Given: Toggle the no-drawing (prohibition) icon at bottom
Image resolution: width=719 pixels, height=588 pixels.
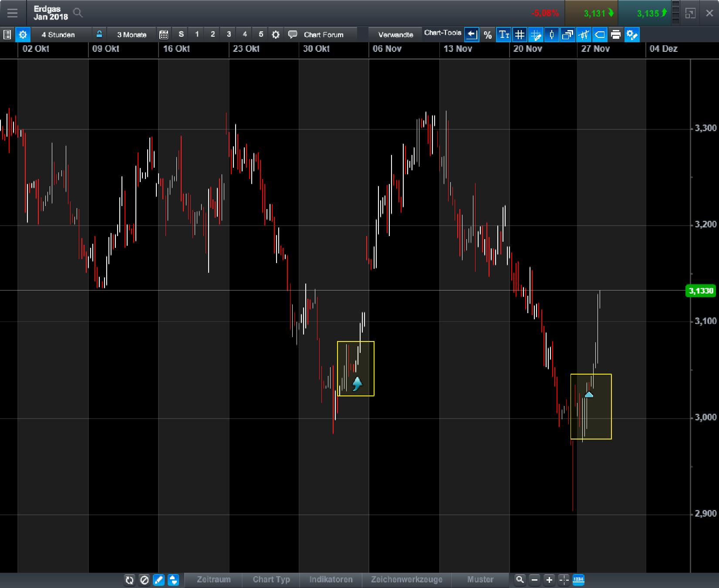Looking at the screenshot, I should (x=144, y=580).
